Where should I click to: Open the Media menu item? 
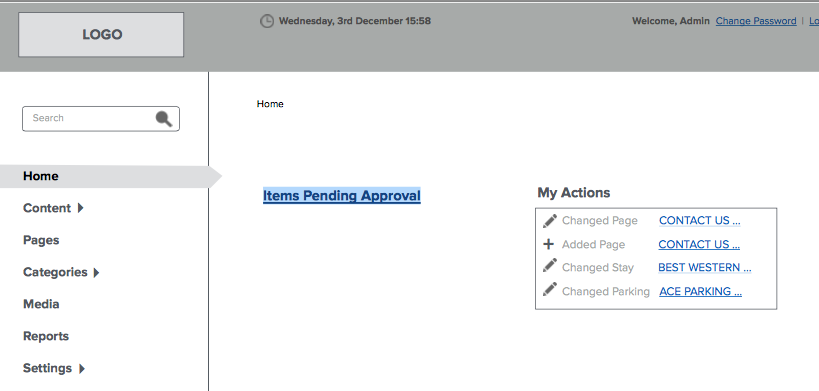[41, 304]
